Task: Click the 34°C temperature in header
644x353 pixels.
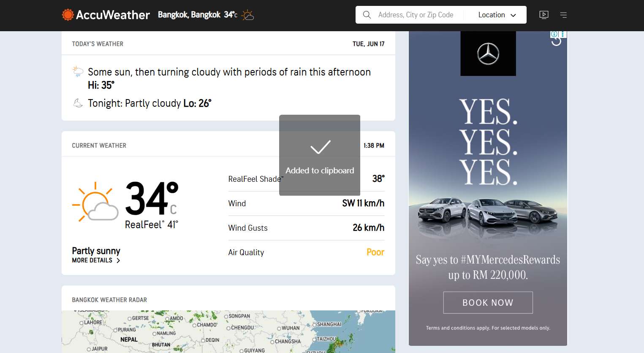Action: 231,15
